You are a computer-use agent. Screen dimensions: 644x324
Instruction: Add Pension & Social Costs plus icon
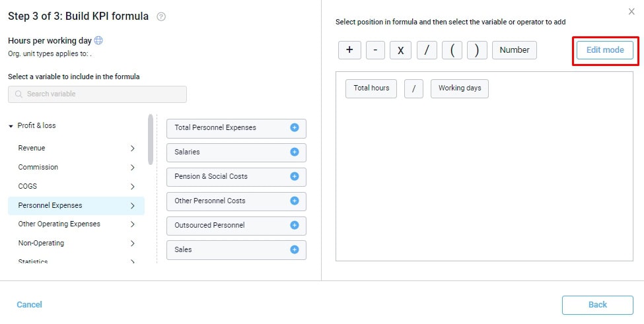coord(295,176)
